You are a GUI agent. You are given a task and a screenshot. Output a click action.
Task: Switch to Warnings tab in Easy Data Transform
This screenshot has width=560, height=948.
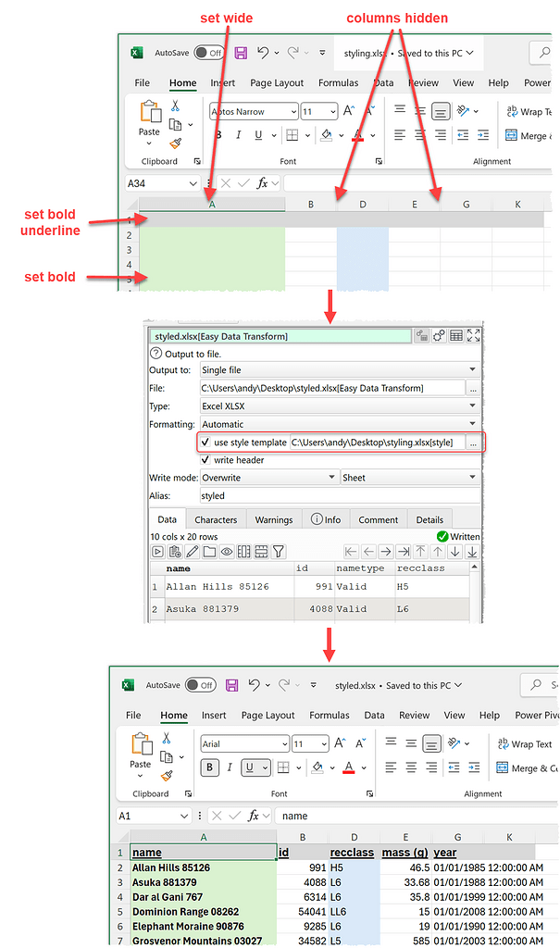[274, 519]
